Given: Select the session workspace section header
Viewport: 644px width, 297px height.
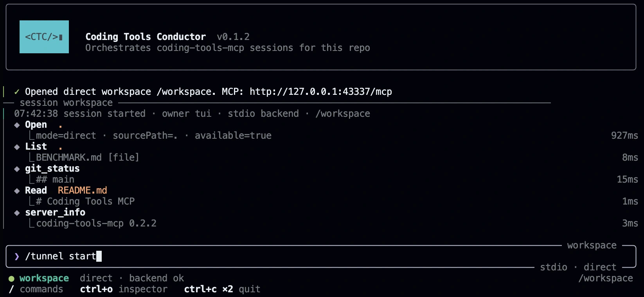Looking at the screenshot, I should click(x=66, y=103).
